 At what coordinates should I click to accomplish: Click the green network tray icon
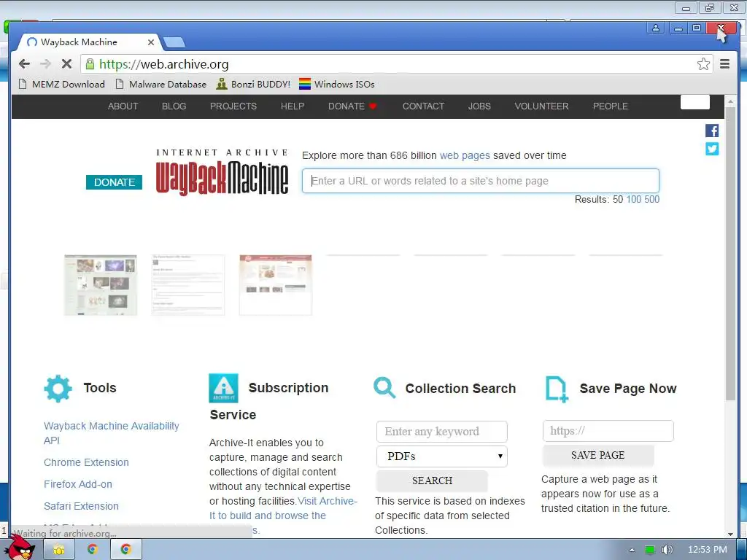(650, 550)
